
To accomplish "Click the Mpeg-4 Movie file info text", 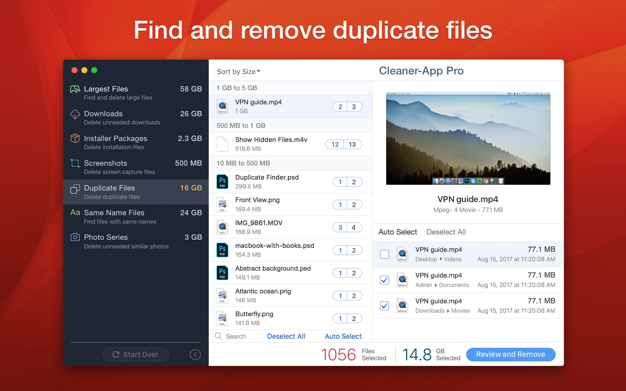I will point(468,210).
